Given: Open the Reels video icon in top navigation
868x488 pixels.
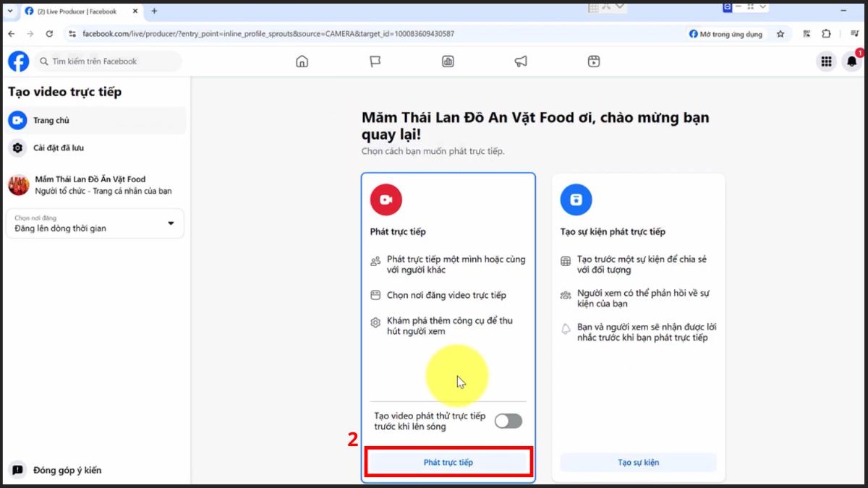Looking at the screenshot, I should click(x=593, y=61).
